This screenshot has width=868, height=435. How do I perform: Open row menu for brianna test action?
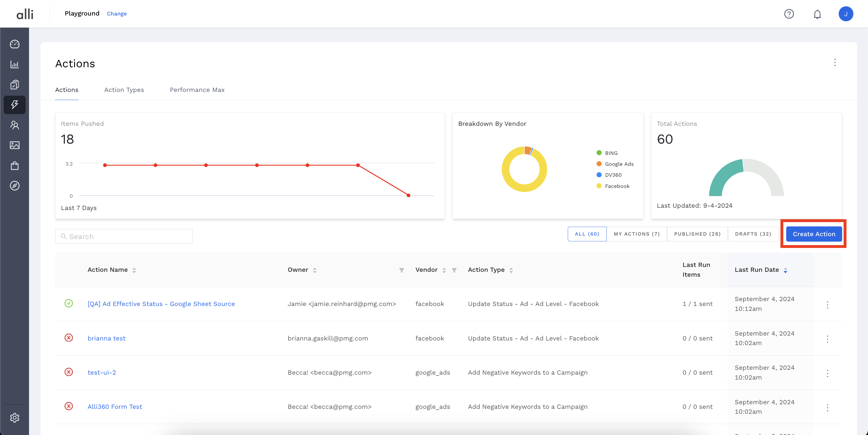coord(827,339)
